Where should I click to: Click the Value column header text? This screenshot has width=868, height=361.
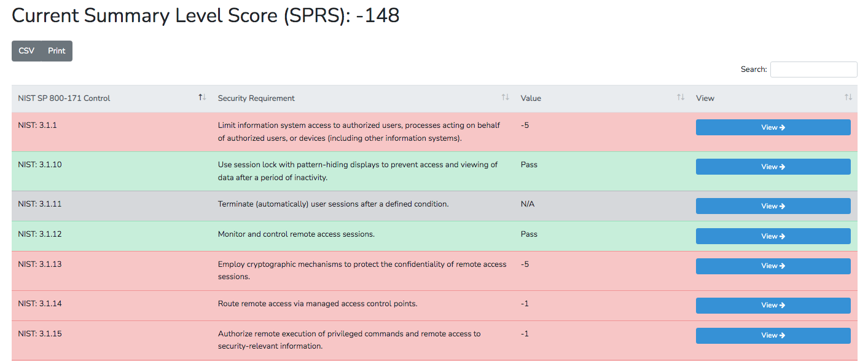click(x=531, y=98)
